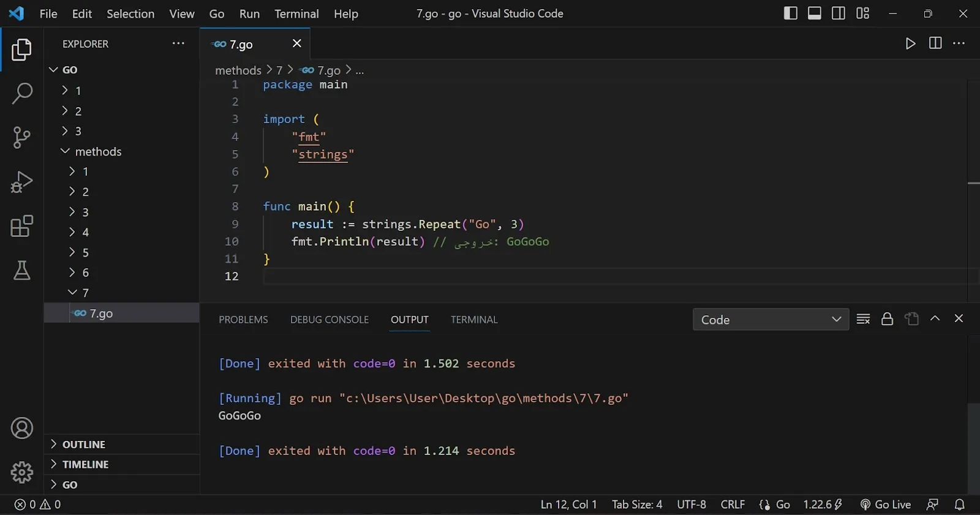
Task: Customize layout icon in title bar
Action: coord(862,13)
